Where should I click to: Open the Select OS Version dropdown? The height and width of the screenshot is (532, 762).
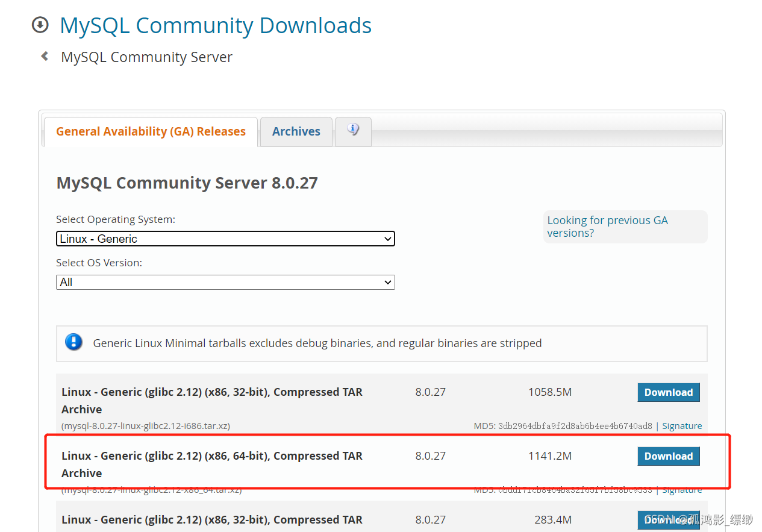225,282
